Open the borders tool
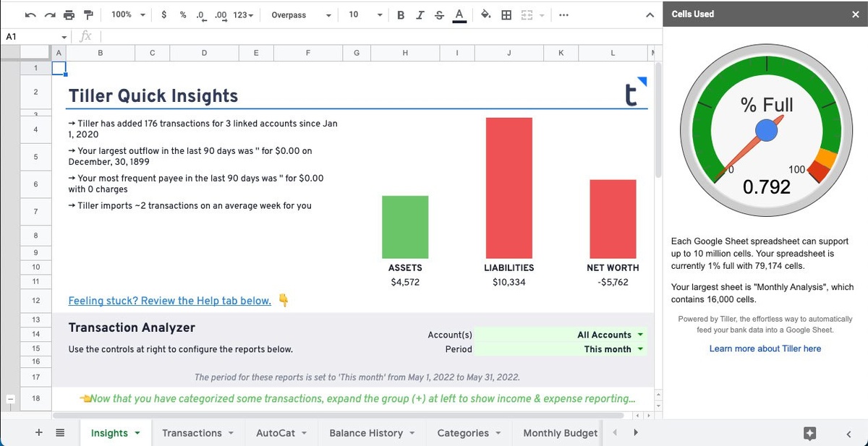 point(506,14)
